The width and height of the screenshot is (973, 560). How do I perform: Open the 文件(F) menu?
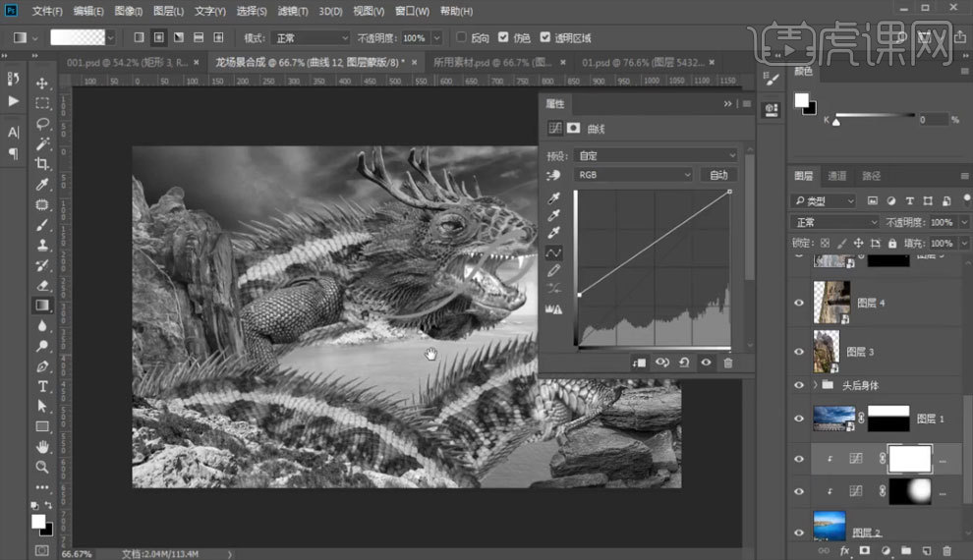47,11
